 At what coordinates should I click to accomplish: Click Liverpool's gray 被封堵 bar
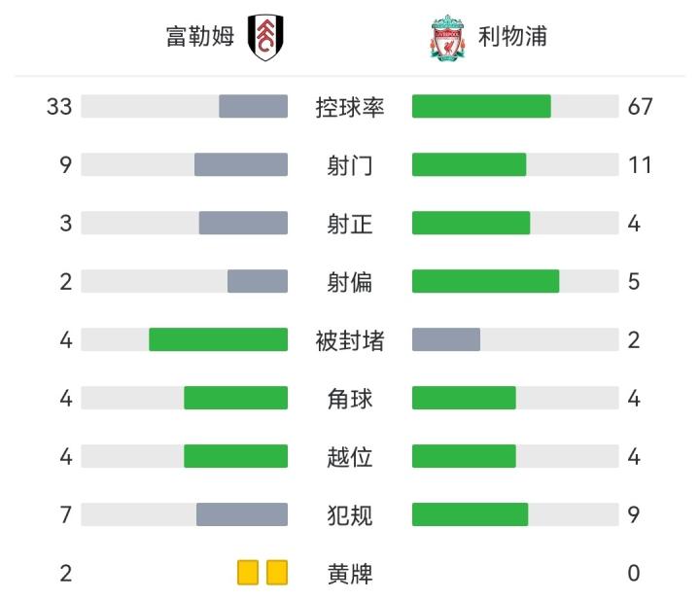446,339
